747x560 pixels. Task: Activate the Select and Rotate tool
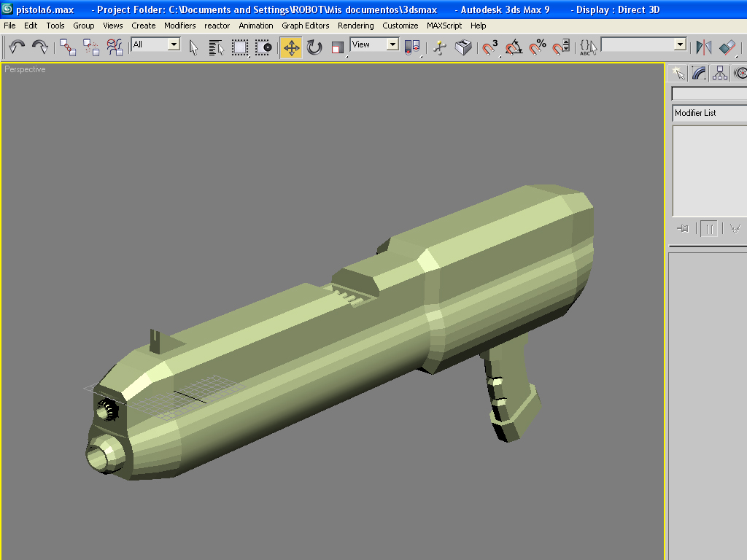click(314, 47)
